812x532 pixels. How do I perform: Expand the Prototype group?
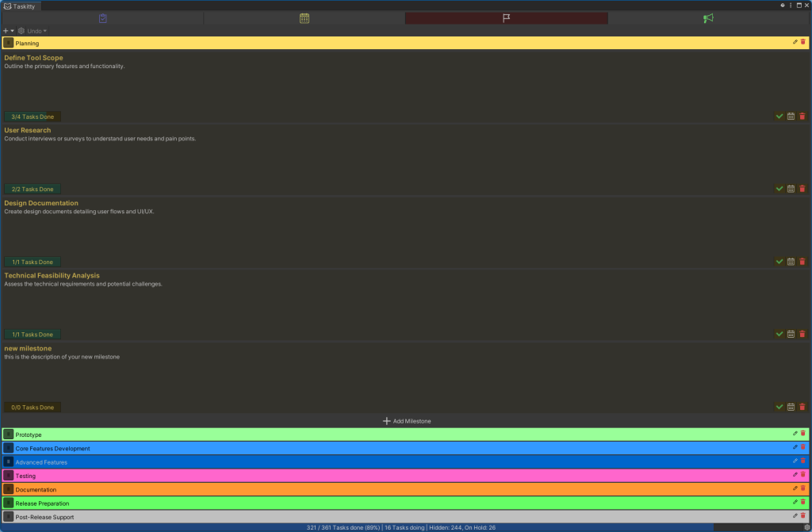(9, 434)
